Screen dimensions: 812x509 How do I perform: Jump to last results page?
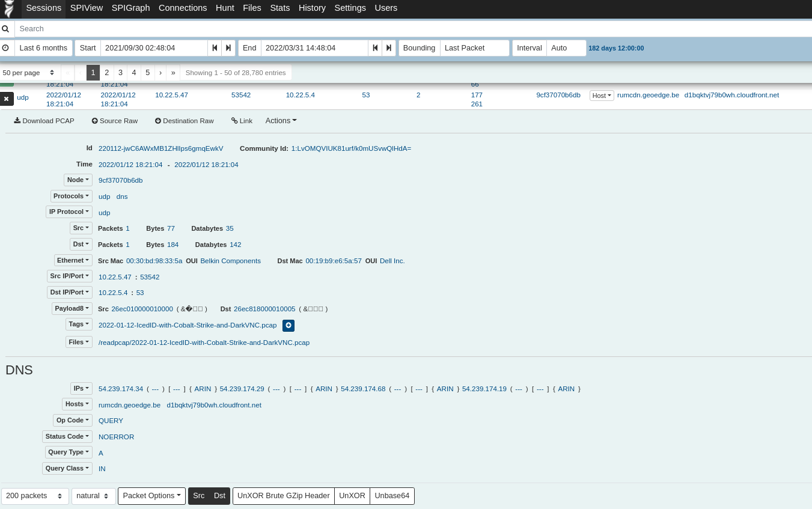(x=173, y=73)
